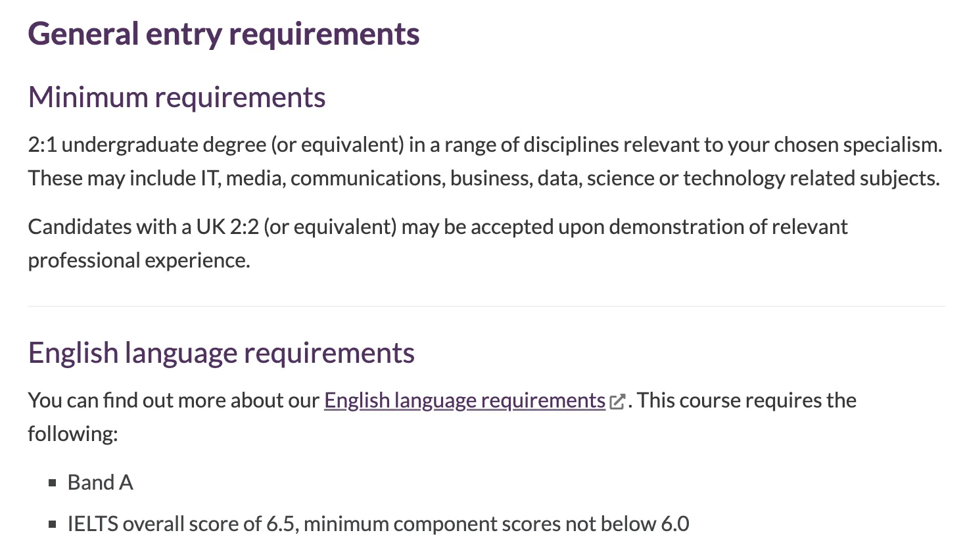Click the text "minimum component scores not below 6.0"
Image resolution: width=965 pixels, height=560 pixels.
point(496,524)
